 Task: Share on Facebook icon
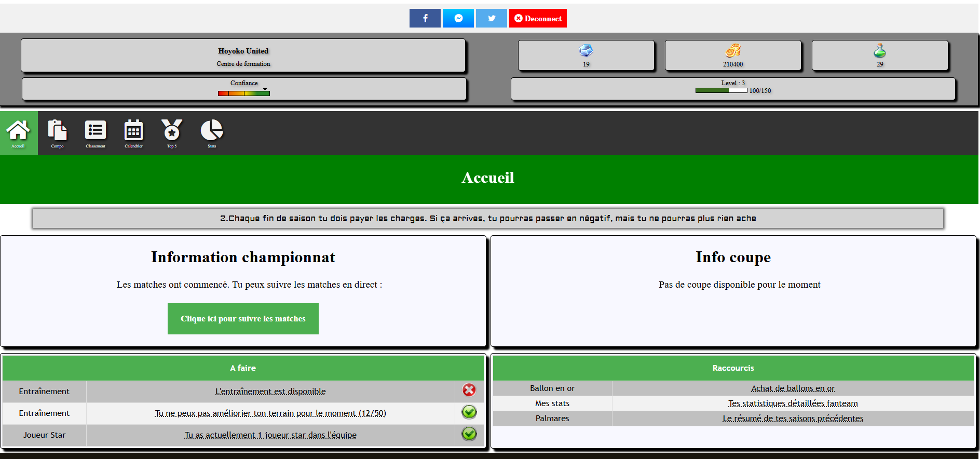pyautogui.click(x=425, y=18)
